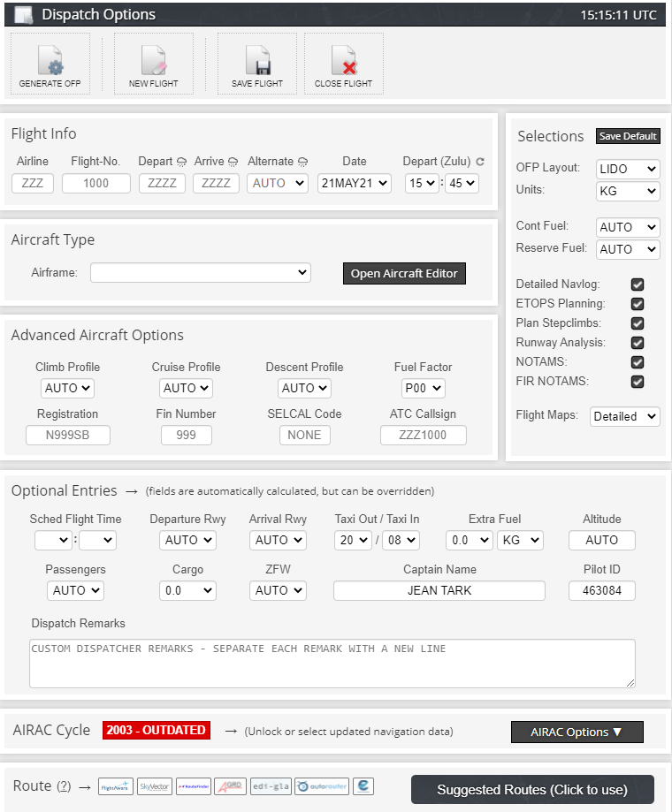Screen dimensions: 672x812
Task: Open the Fuel Factor P00 dropdown
Action: point(423,388)
